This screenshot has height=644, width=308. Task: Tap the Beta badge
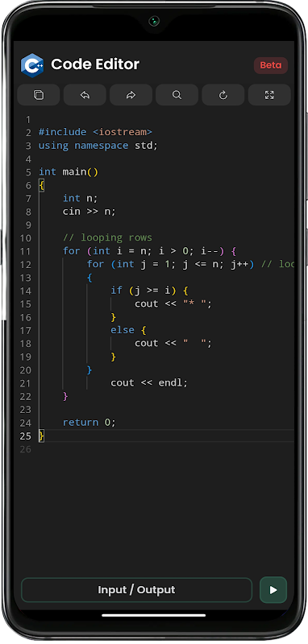click(271, 65)
